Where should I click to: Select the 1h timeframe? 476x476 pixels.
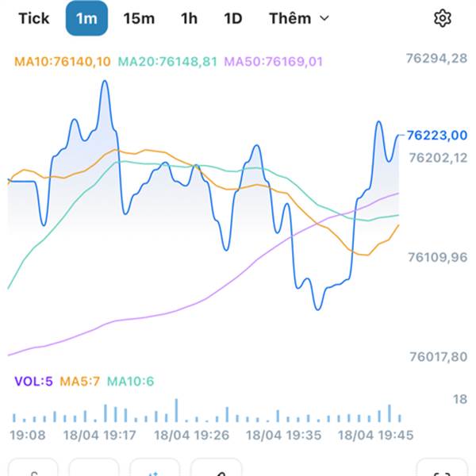pyautogui.click(x=189, y=18)
